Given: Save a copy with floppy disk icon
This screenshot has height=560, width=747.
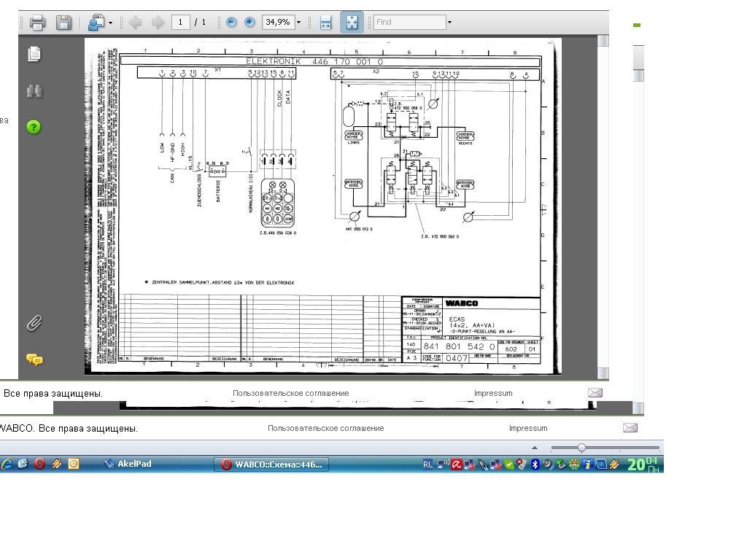Looking at the screenshot, I should point(64,23).
